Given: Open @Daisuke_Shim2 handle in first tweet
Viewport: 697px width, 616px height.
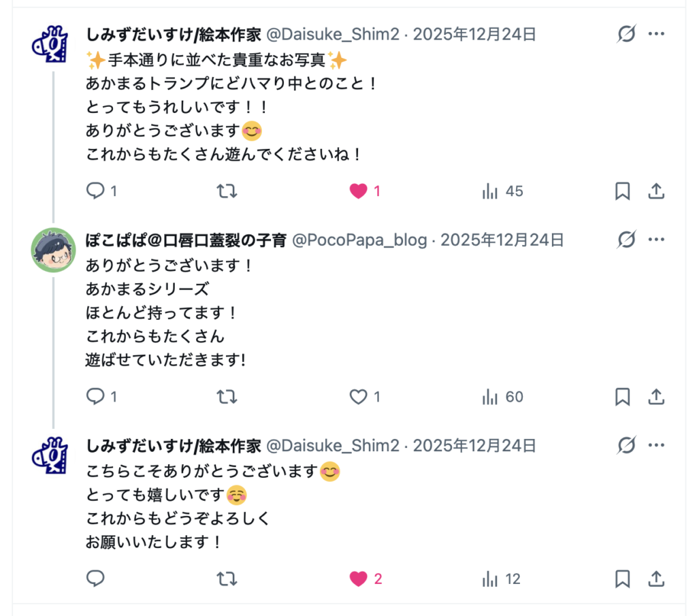Looking at the screenshot, I should point(332,34).
